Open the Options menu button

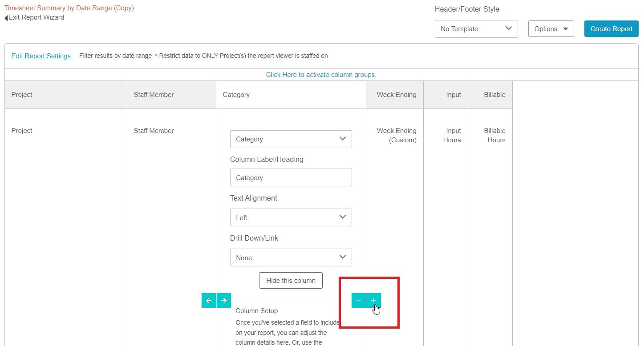551,29
